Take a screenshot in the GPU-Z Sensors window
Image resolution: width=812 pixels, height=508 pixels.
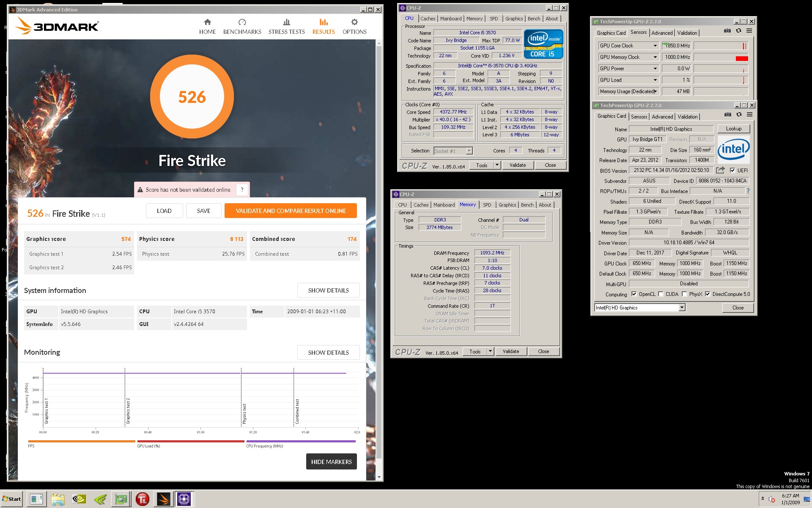pos(727,31)
